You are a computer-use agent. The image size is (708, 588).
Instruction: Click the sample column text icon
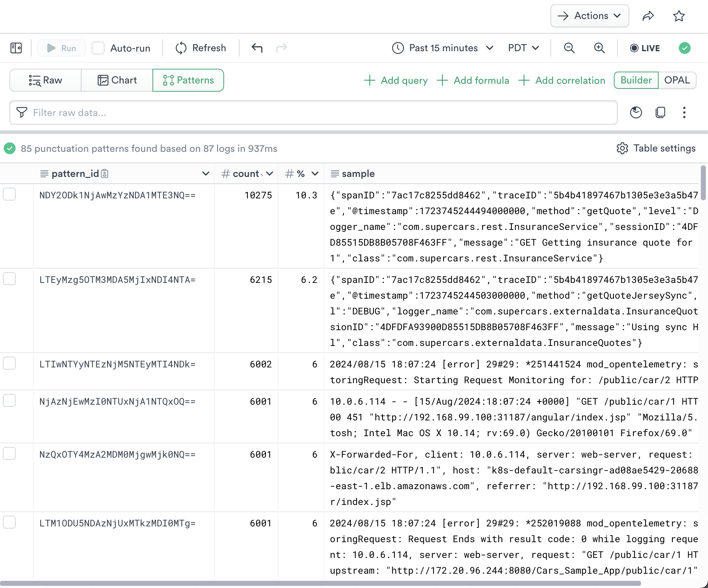click(x=335, y=174)
